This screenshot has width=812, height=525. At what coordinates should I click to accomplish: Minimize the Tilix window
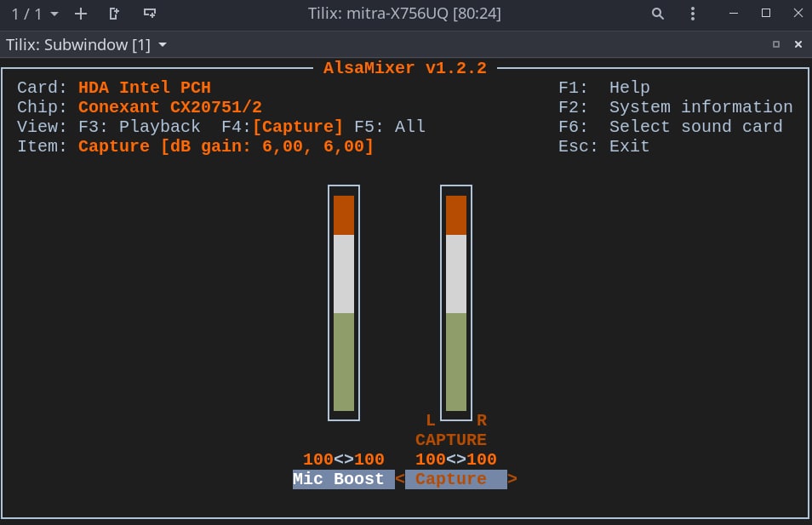(734, 14)
